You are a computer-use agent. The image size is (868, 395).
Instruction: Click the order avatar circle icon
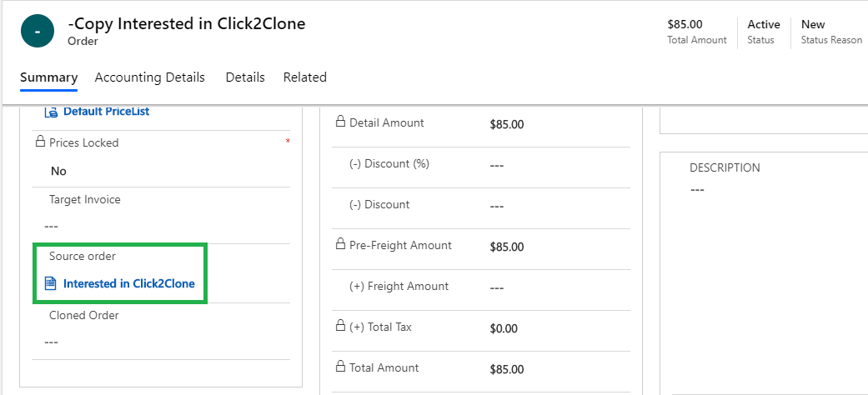pos(38,32)
